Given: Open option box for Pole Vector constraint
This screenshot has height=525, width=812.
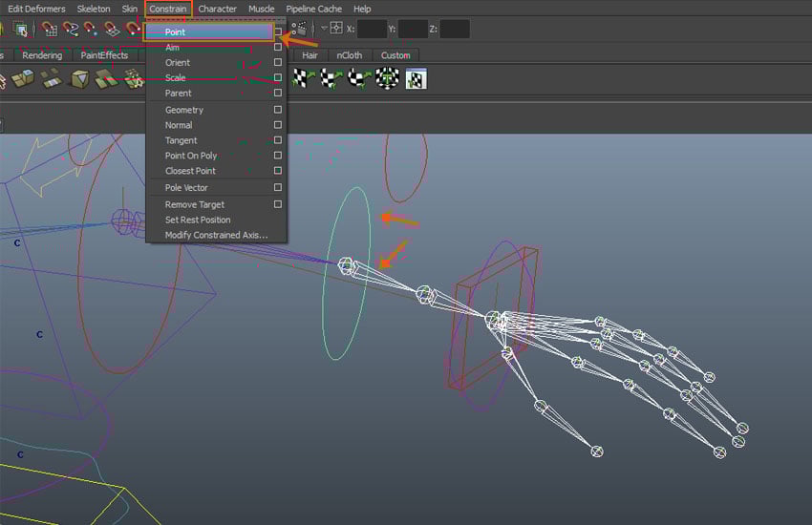Looking at the screenshot, I should [278, 187].
